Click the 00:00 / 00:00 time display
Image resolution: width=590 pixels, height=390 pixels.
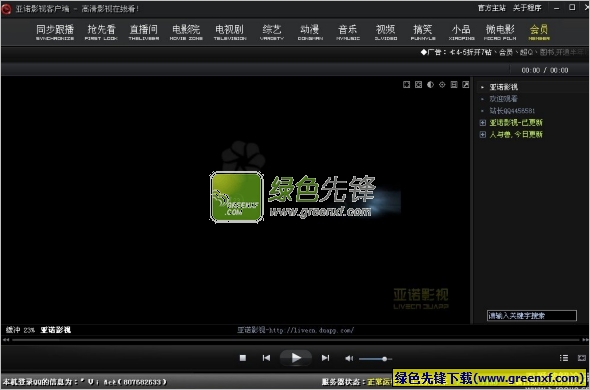tap(544, 70)
